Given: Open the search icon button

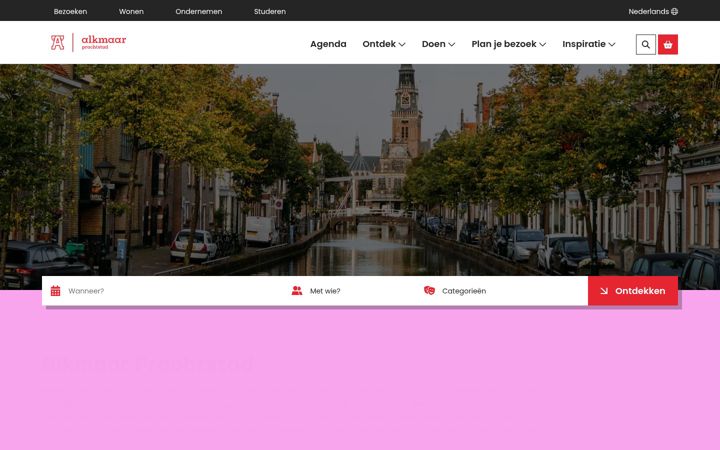Looking at the screenshot, I should tap(646, 45).
